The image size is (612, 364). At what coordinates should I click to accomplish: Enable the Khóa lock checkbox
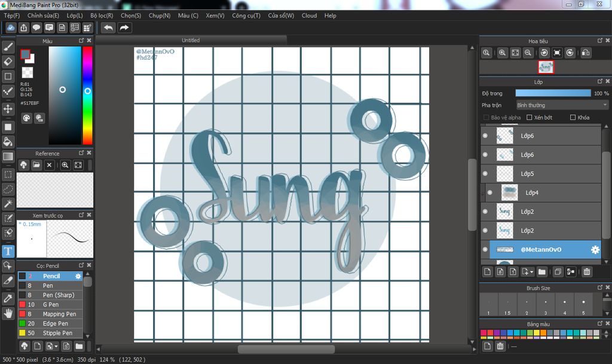click(573, 118)
